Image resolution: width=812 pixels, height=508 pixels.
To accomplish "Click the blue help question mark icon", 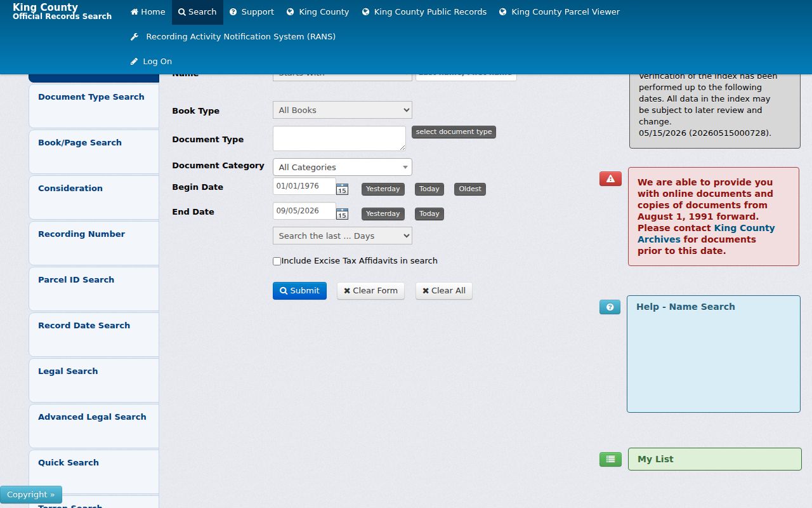I will (610, 307).
